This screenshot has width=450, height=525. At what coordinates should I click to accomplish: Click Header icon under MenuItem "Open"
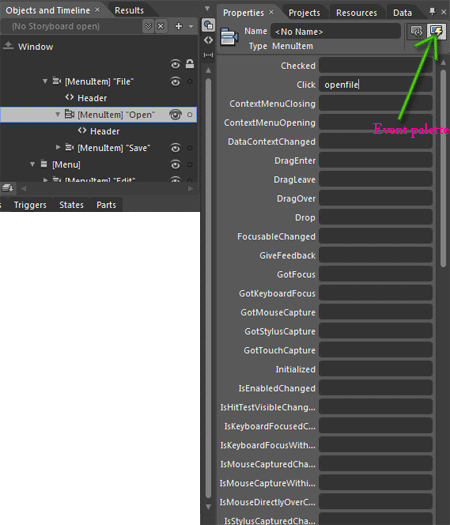point(82,131)
